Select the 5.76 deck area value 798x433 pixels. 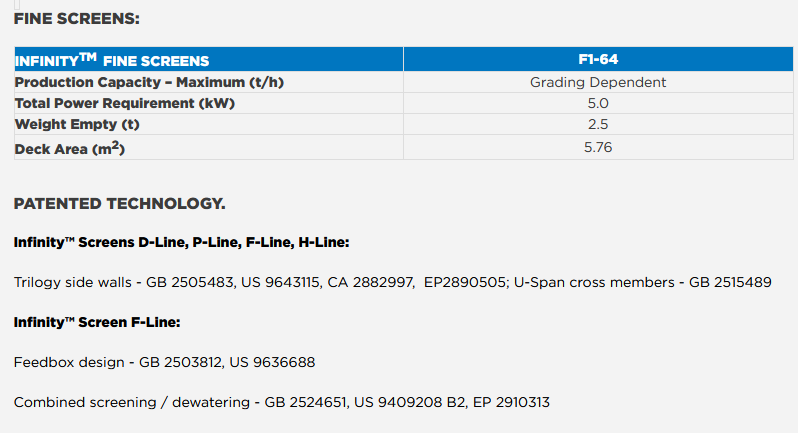coord(598,147)
